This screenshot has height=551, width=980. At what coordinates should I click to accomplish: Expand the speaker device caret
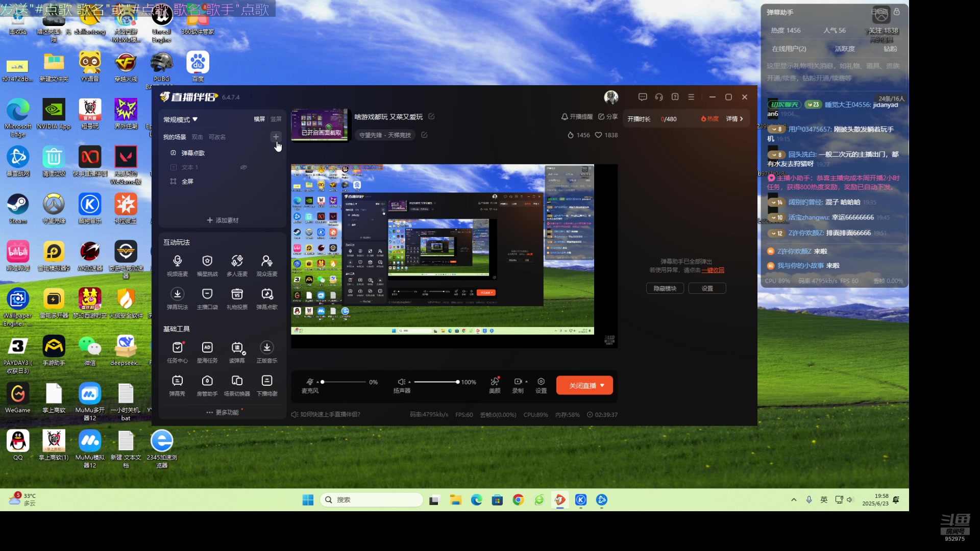409,382
